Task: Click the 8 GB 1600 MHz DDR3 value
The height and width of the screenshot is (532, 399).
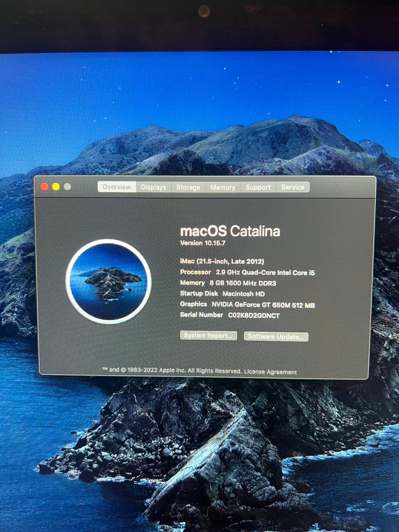Action: point(243,283)
